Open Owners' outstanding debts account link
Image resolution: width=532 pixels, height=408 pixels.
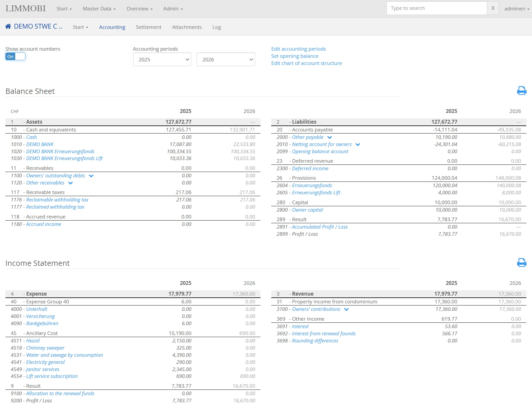pos(55,176)
